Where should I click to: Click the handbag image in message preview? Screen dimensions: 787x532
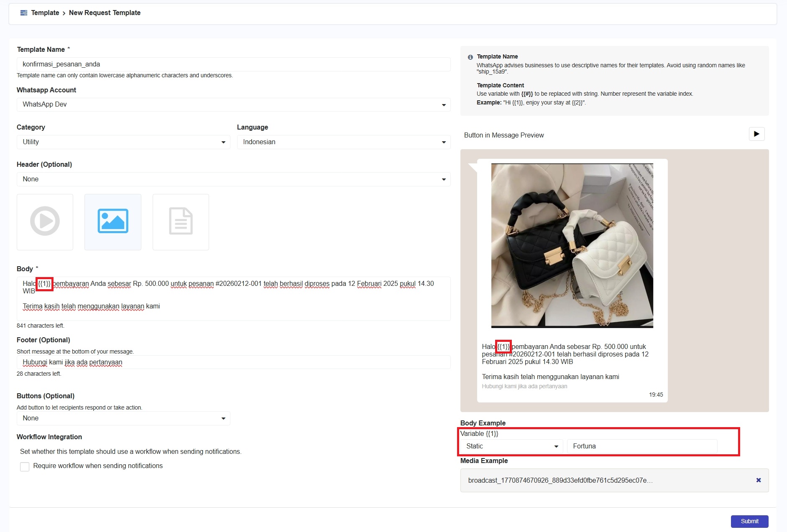pyautogui.click(x=572, y=246)
